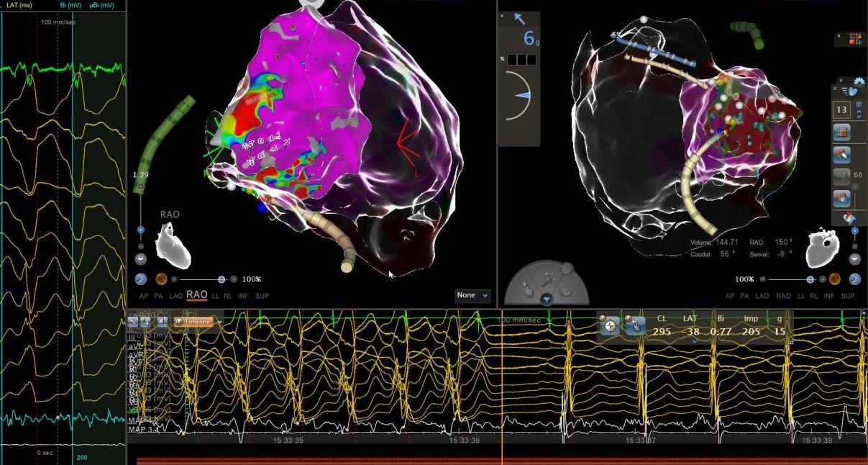868x465 pixels.
Task: Switch right map to INF view
Action: click(828, 296)
